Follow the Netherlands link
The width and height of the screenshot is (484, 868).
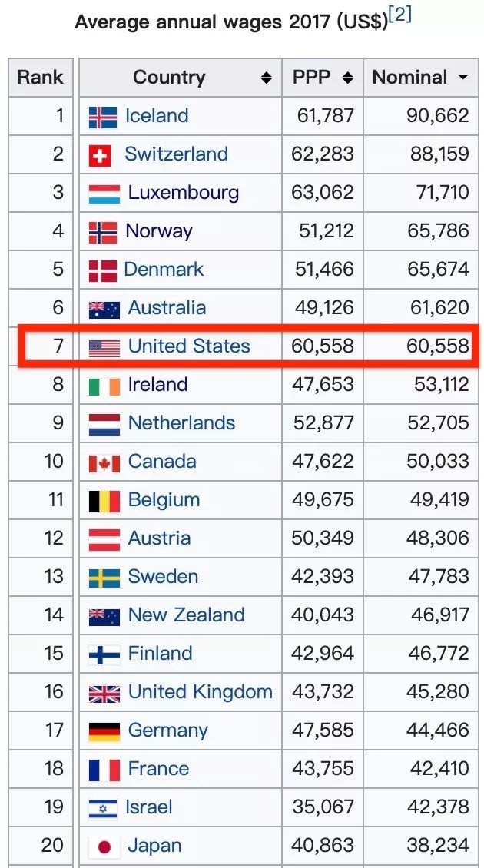(x=181, y=423)
